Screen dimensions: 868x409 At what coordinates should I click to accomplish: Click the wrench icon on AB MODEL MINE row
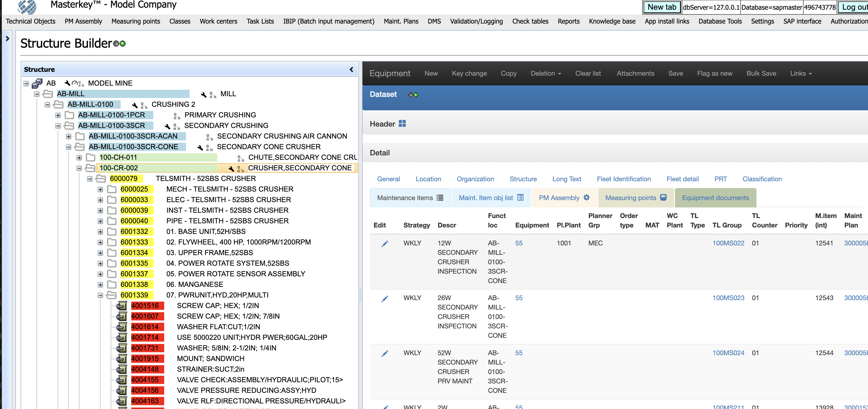67,83
